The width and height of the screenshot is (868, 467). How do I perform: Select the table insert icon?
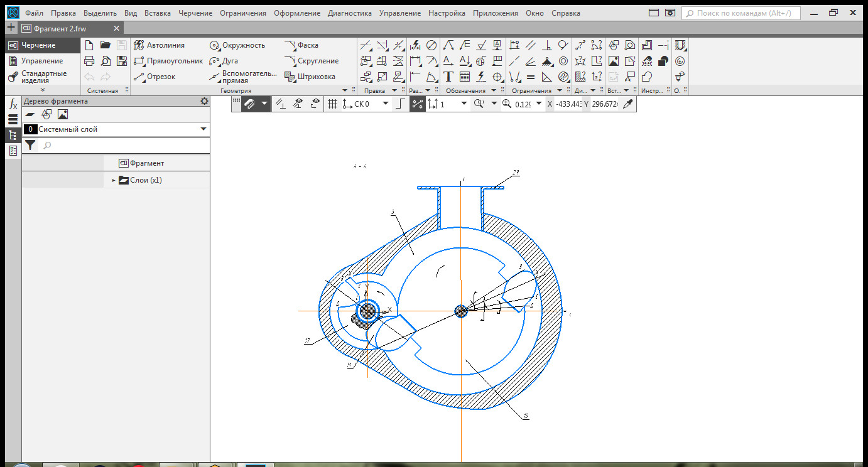coord(465,77)
